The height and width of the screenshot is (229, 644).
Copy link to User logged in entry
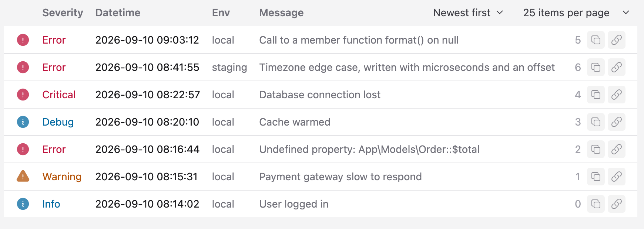tap(617, 204)
